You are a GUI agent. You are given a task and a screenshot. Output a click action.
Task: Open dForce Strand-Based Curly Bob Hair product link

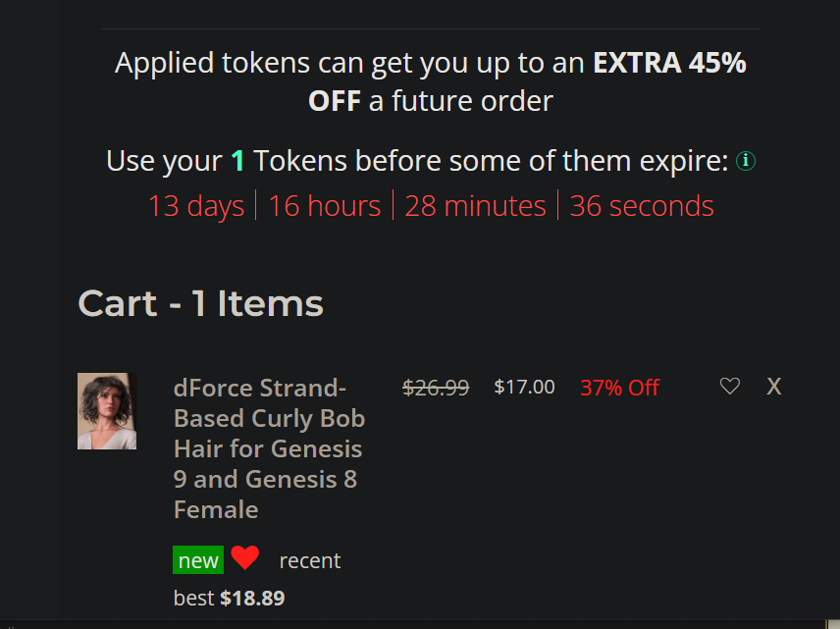(x=269, y=447)
